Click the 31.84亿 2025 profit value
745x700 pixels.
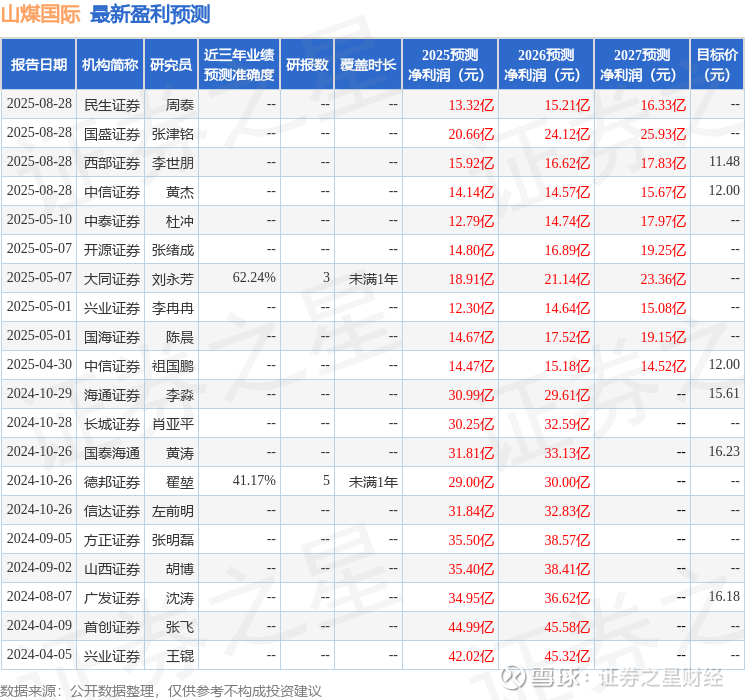click(471, 511)
